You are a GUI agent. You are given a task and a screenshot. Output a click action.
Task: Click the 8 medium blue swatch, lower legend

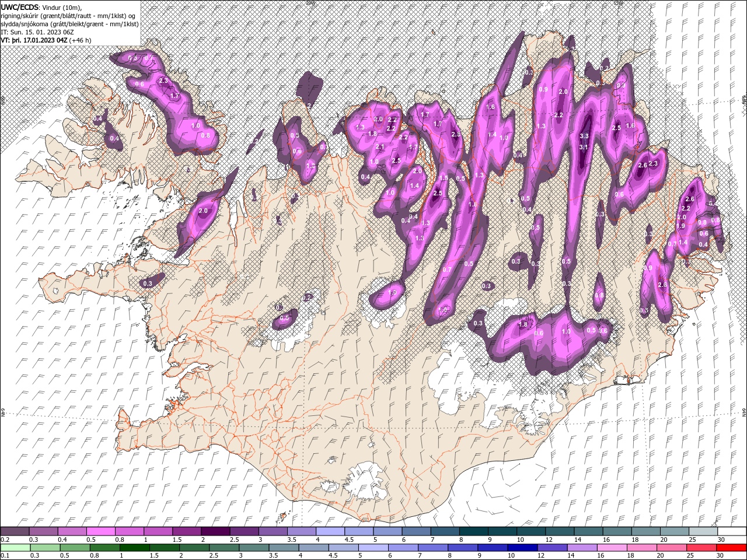click(x=464, y=548)
